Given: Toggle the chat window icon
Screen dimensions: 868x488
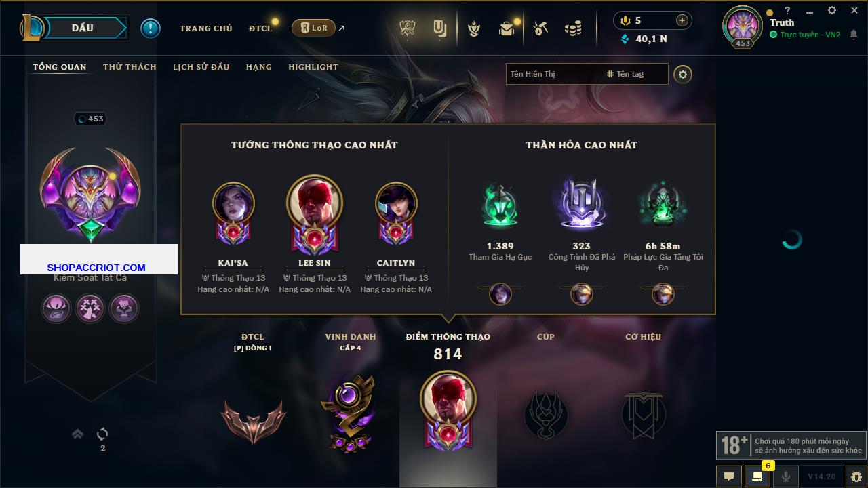Looking at the screenshot, I should tap(729, 476).
